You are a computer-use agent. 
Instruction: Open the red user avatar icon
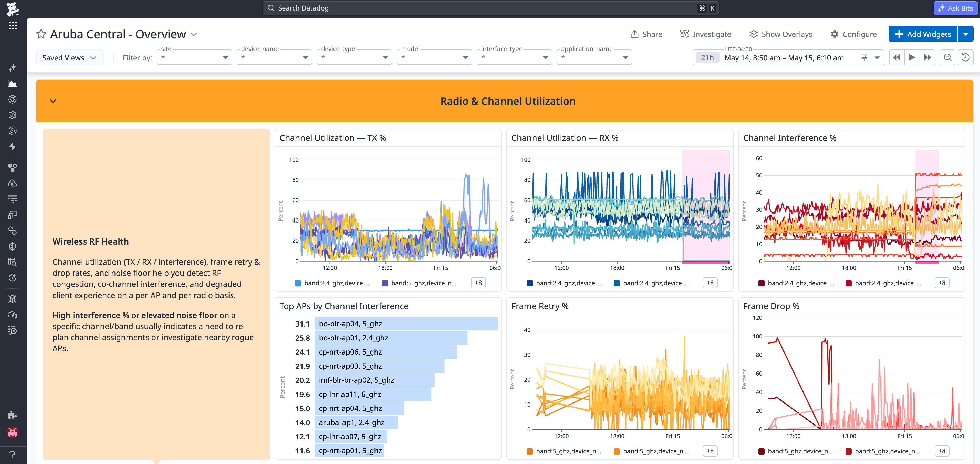13,432
